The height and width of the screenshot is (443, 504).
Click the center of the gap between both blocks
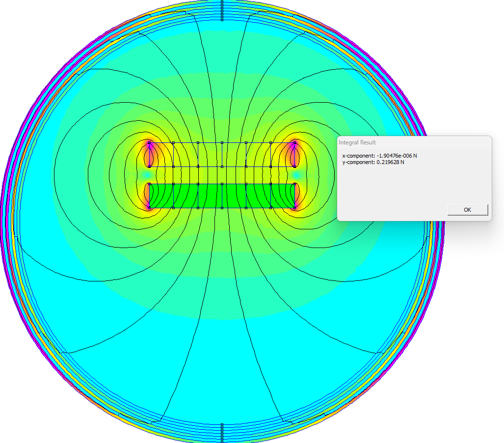click(222, 175)
